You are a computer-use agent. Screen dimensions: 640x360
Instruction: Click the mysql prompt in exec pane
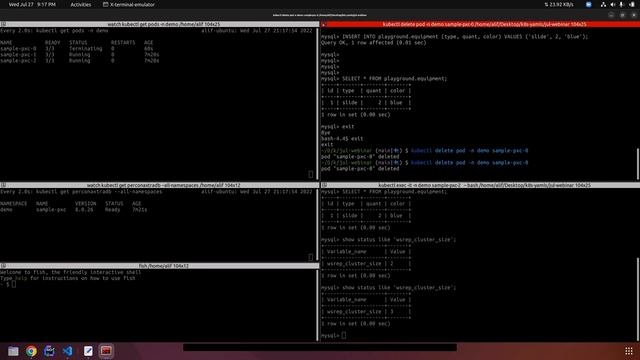(333, 336)
